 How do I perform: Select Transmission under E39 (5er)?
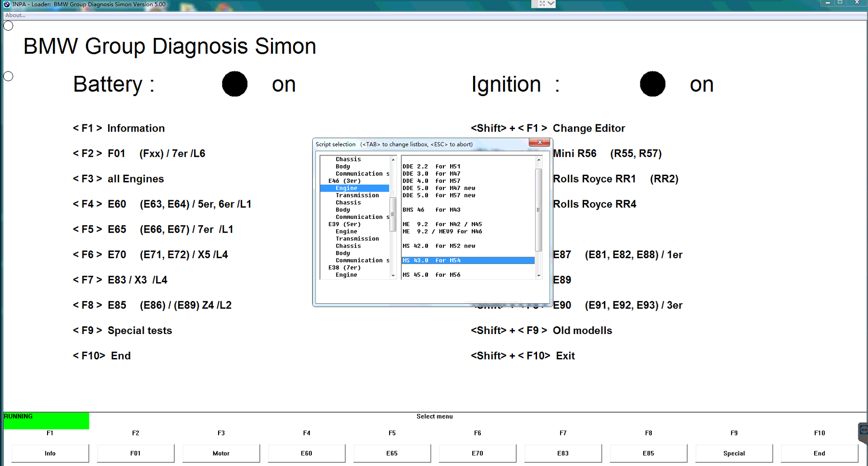coord(357,239)
